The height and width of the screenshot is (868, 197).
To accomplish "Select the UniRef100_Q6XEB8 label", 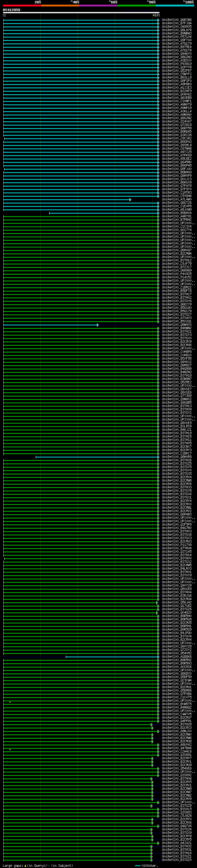I will click(x=177, y=98).
